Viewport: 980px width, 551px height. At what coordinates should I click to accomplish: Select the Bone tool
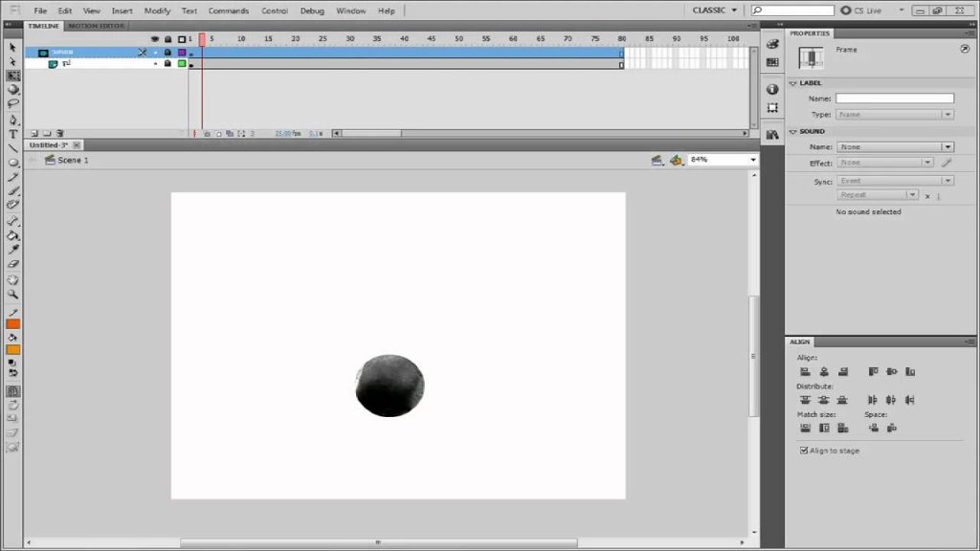click(13, 221)
